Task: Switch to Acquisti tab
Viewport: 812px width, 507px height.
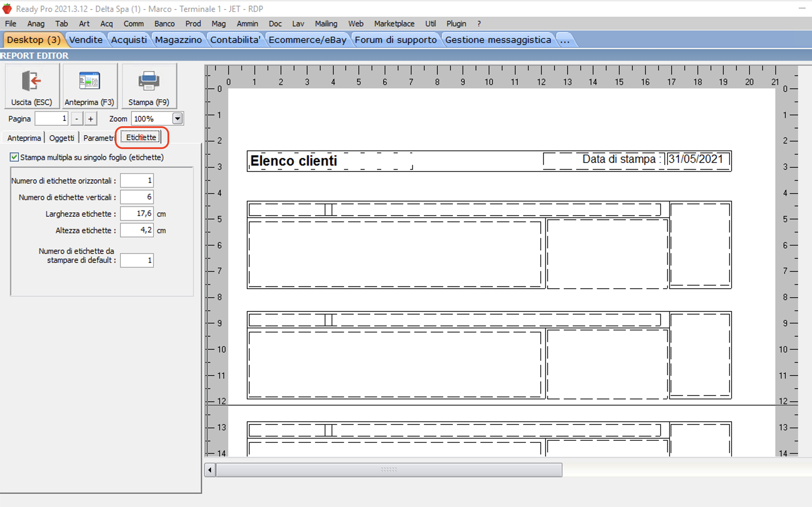Action: [x=129, y=40]
